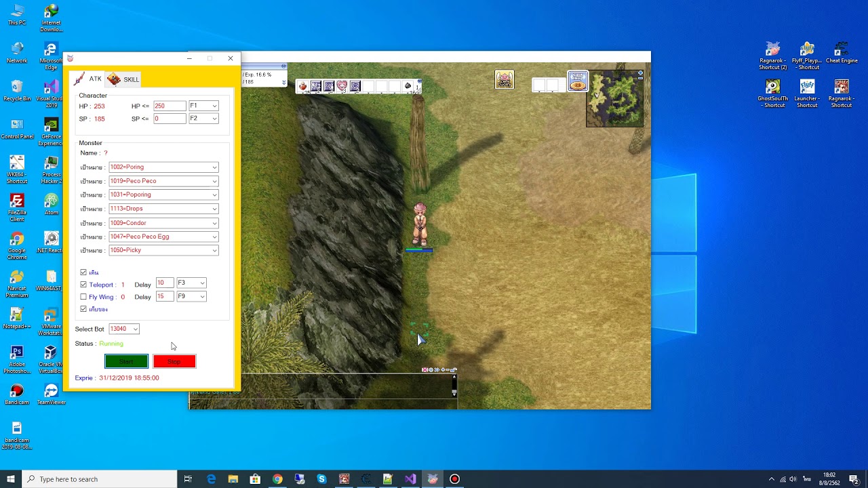Enable the Fly Wing checkbox

(x=83, y=297)
